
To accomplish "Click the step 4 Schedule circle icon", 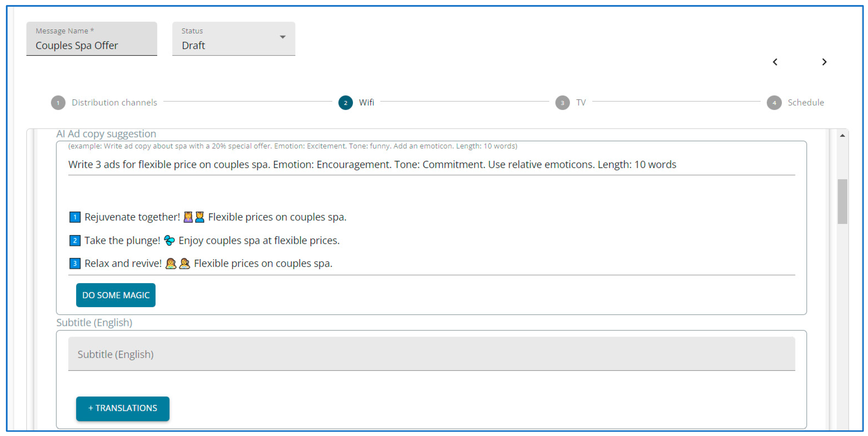I will click(774, 103).
